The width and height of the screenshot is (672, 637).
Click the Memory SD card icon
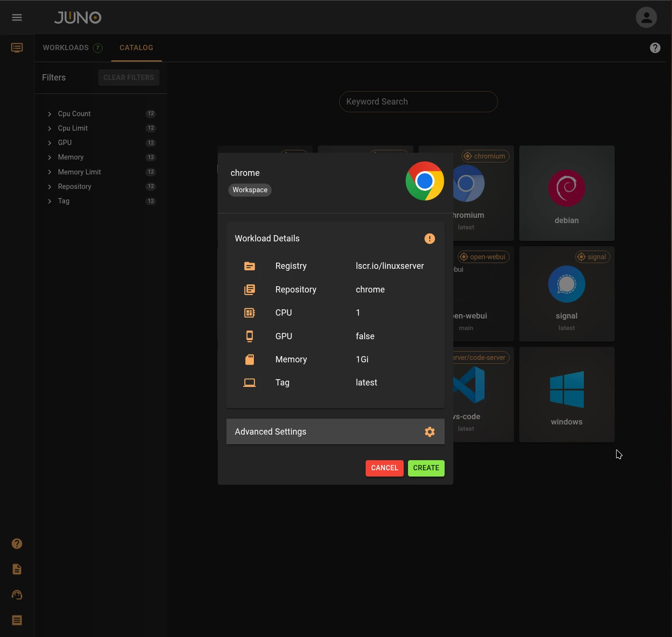pyautogui.click(x=250, y=359)
